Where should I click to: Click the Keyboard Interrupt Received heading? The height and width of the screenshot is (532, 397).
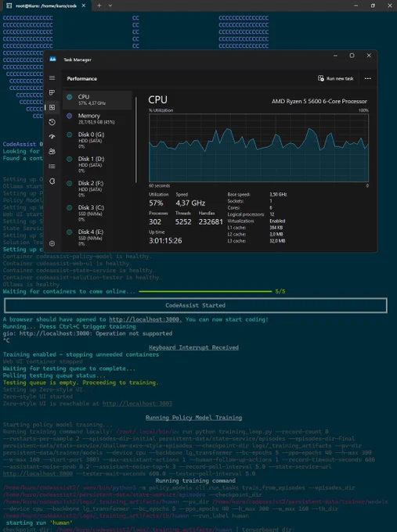click(x=193, y=347)
